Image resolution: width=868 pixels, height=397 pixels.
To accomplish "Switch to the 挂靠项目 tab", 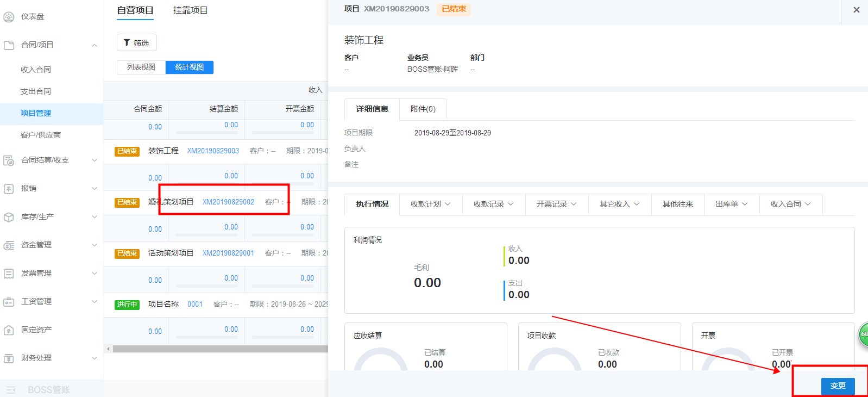I will (191, 10).
